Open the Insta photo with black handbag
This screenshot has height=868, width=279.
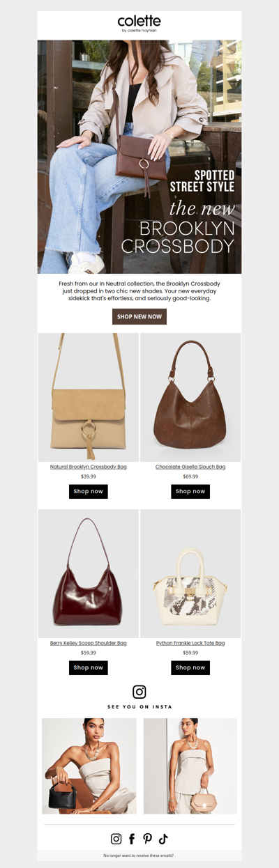click(89, 766)
